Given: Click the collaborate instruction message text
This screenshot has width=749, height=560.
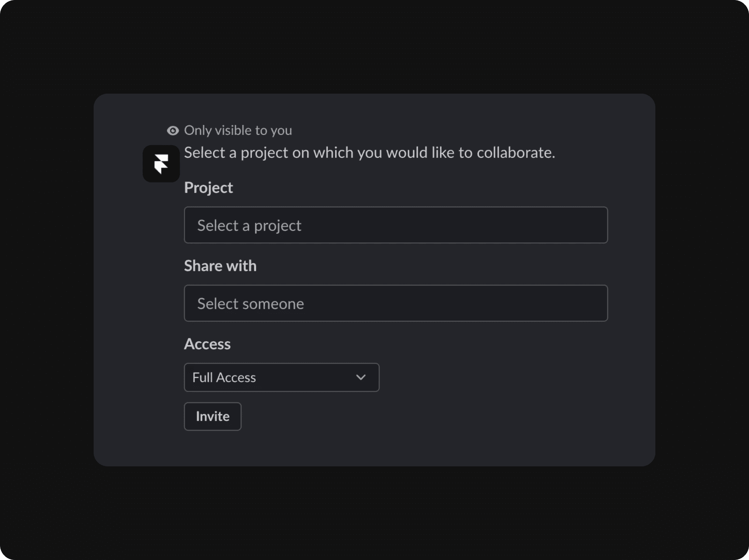Looking at the screenshot, I should click(x=369, y=153).
